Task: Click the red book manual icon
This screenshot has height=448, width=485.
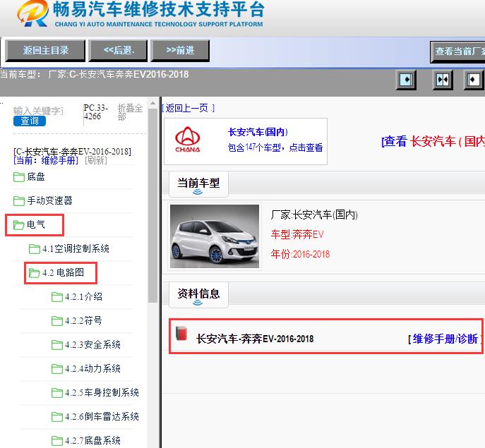Action: [181, 333]
